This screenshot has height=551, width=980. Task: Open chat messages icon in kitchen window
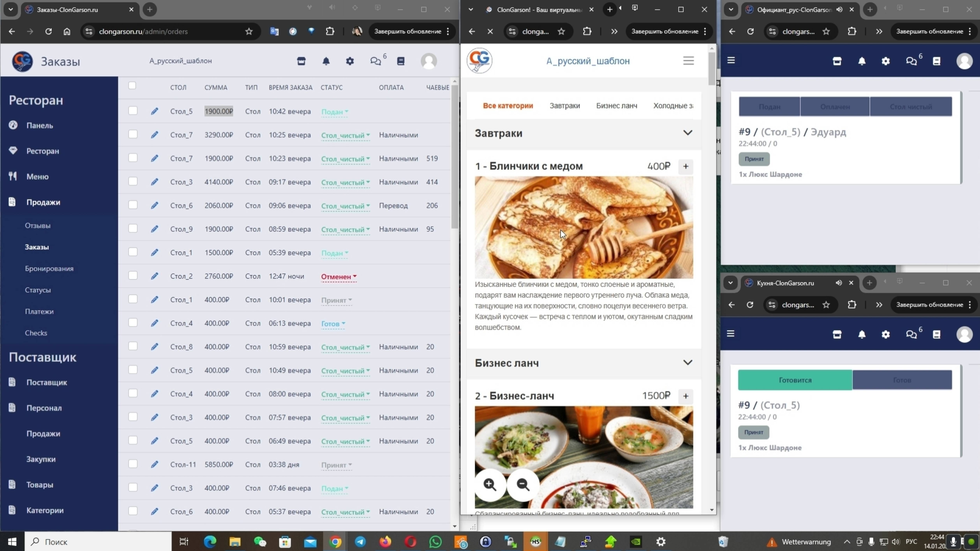[x=911, y=335]
